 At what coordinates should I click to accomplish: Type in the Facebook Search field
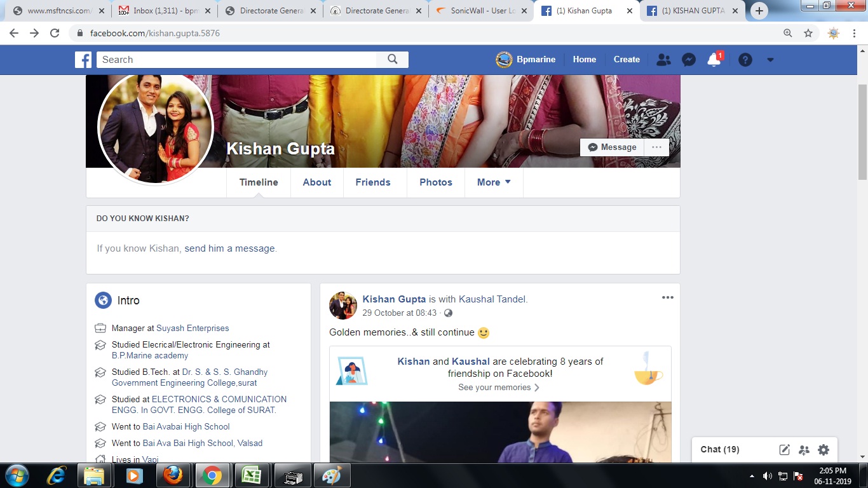236,60
